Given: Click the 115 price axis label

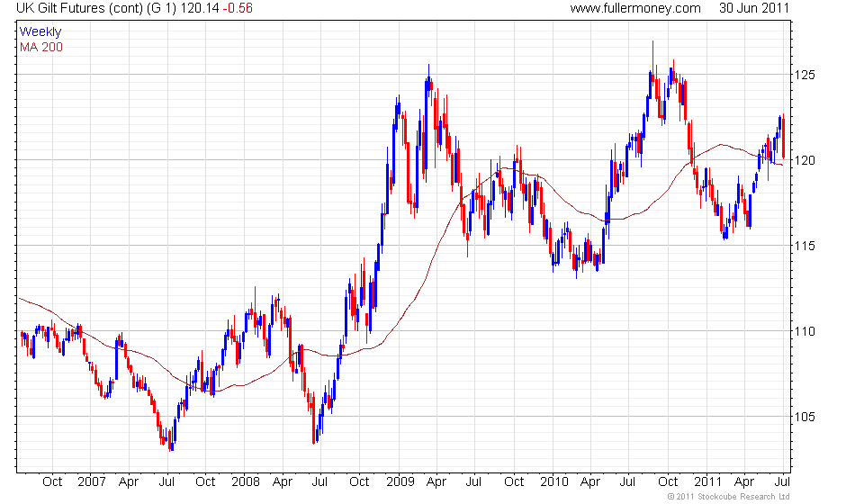Looking at the screenshot, I should coord(805,246).
